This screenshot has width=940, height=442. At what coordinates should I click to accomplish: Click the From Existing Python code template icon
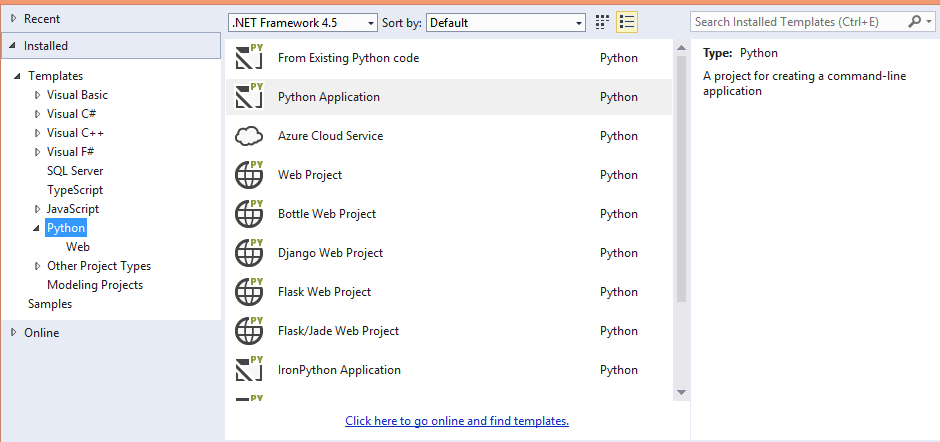click(249, 58)
